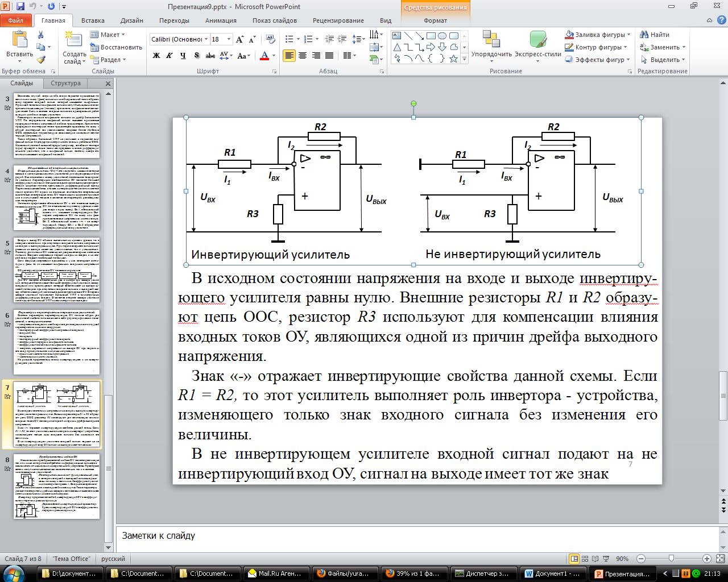Viewport: 728px width, 582px height.
Task: Click the Найти binoculars find button
Action: point(655,35)
